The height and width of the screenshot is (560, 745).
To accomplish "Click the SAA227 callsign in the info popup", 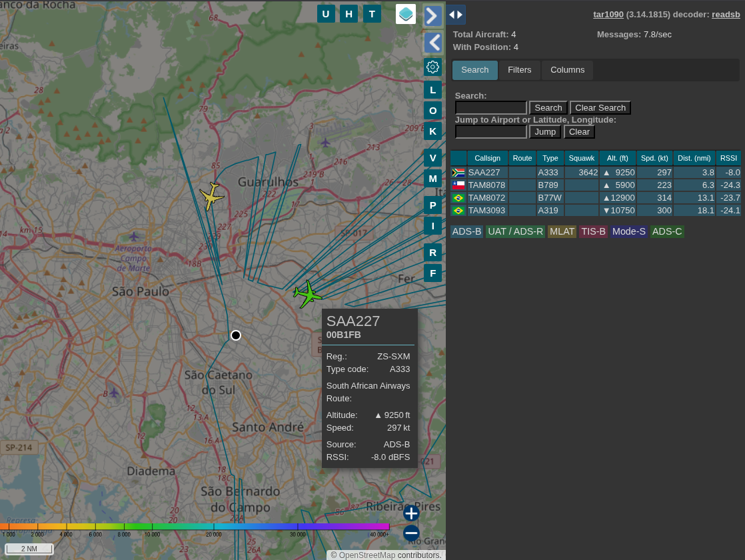I will (353, 321).
